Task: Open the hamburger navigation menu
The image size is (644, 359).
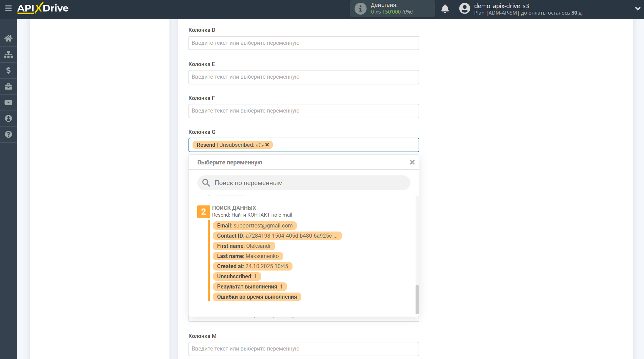Action: tap(8, 8)
